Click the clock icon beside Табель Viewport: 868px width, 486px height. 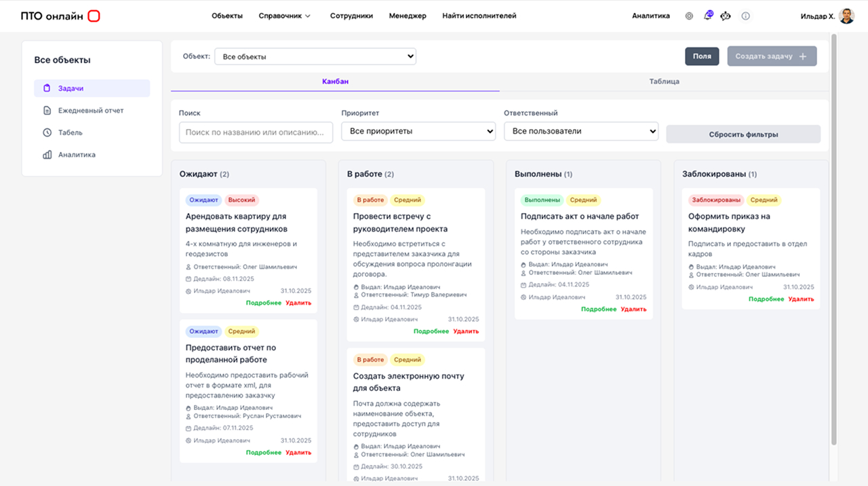(47, 132)
